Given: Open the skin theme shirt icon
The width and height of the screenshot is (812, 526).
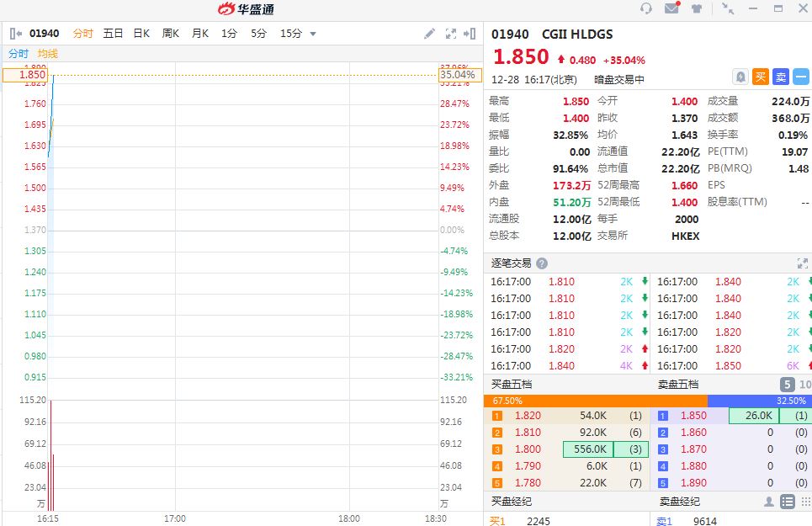Looking at the screenshot, I should click(x=697, y=8).
